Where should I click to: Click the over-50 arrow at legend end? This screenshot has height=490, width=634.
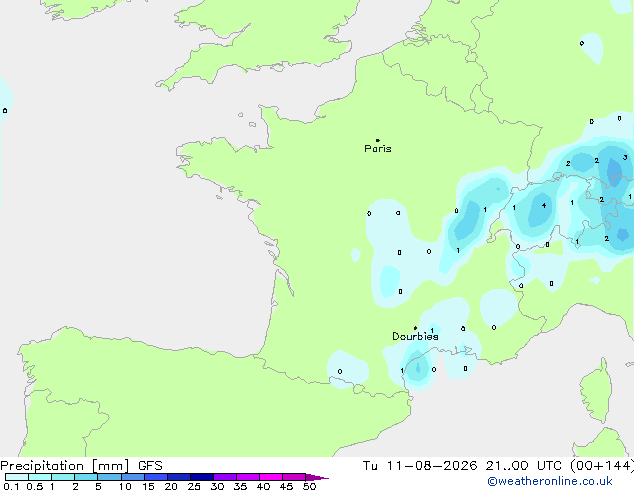(317, 477)
